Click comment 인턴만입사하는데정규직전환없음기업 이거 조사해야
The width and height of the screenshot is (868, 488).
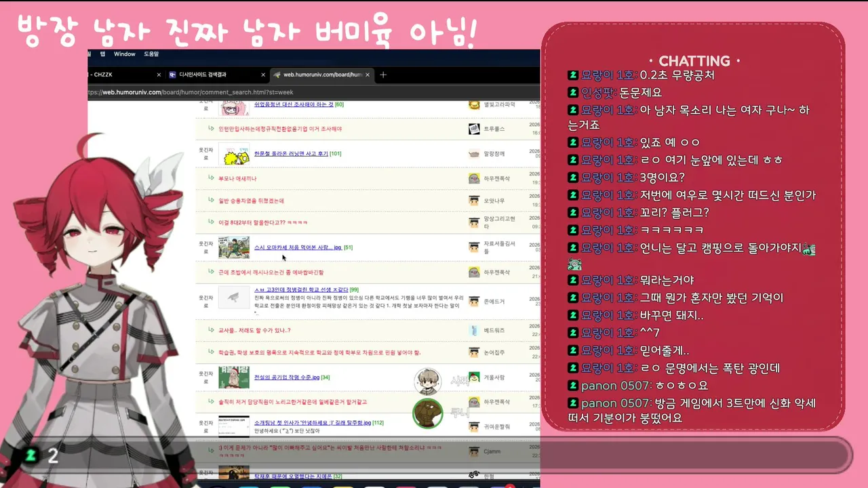click(280, 129)
